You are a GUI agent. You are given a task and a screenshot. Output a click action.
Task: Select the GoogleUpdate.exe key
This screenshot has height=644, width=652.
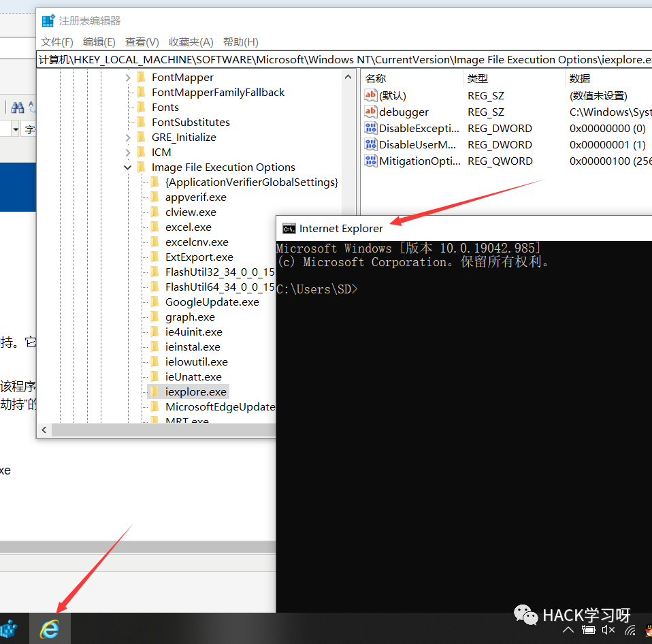tap(212, 302)
